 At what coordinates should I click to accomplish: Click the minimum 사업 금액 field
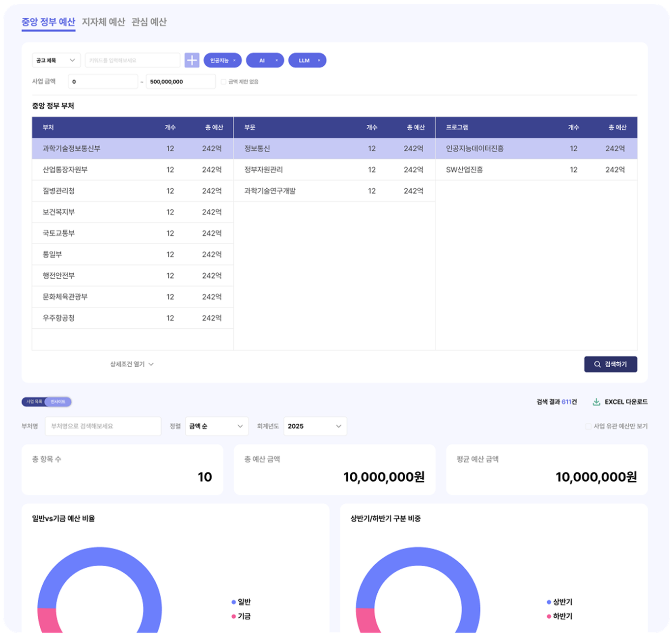(103, 82)
